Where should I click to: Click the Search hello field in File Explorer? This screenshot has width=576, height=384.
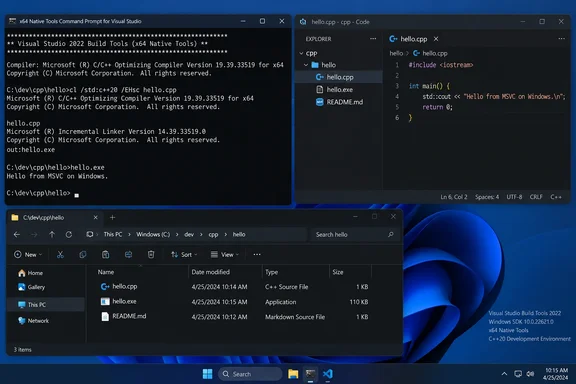coord(354,234)
